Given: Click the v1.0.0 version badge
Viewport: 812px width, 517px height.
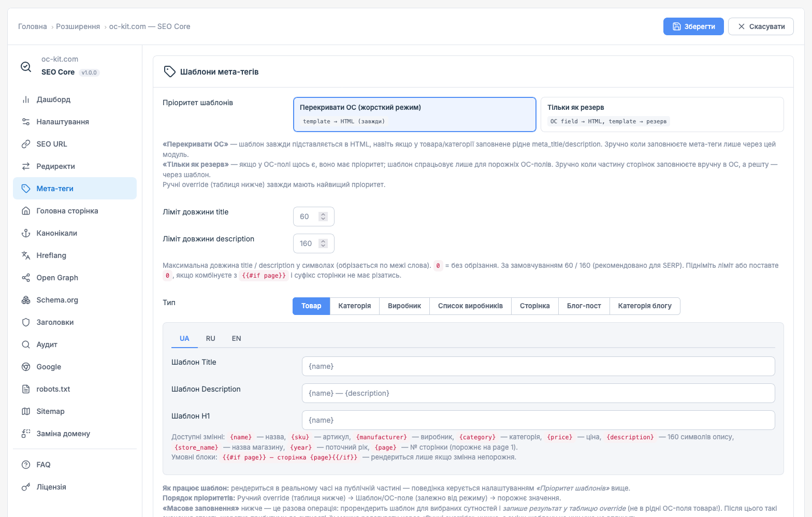Looking at the screenshot, I should [x=89, y=73].
